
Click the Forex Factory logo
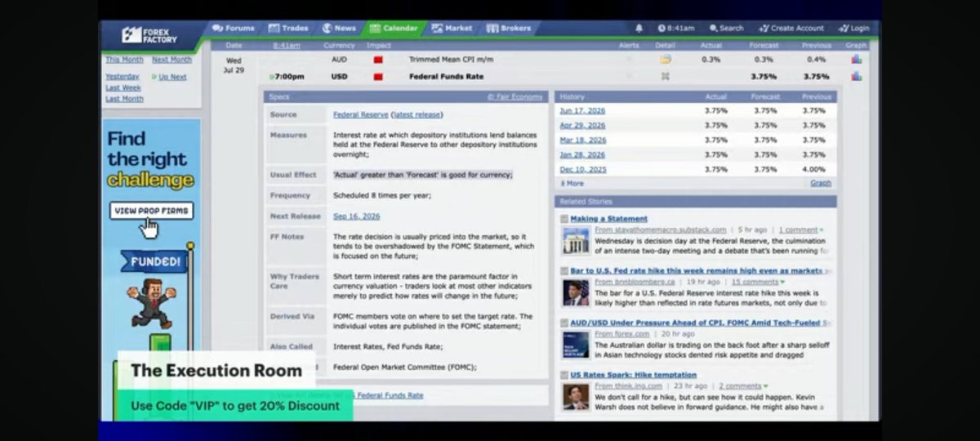149,35
